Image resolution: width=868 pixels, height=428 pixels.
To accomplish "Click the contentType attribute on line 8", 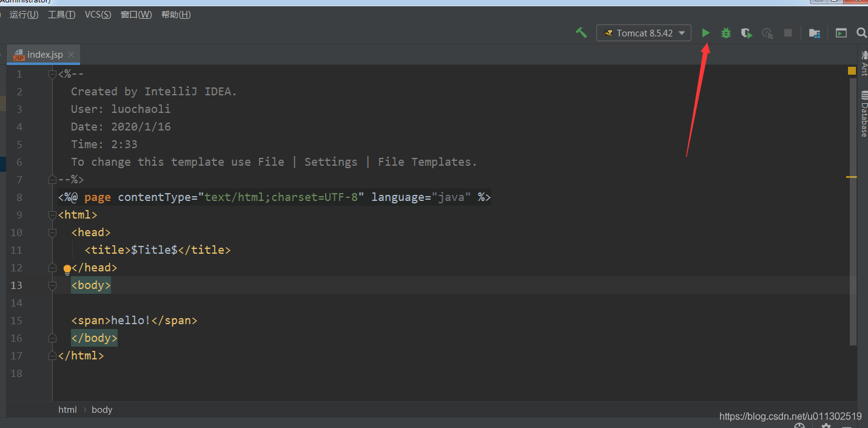I will [x=155, y=197].
